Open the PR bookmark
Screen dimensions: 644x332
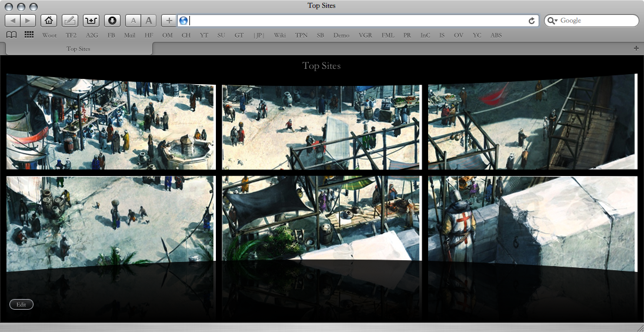pos(407,35)
